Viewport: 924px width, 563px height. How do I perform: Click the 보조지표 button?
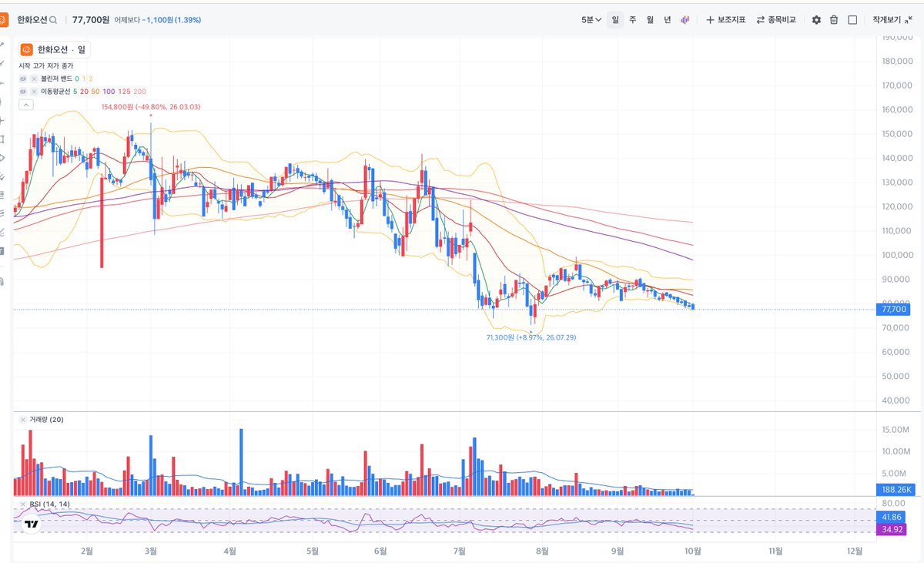point(725,19)
